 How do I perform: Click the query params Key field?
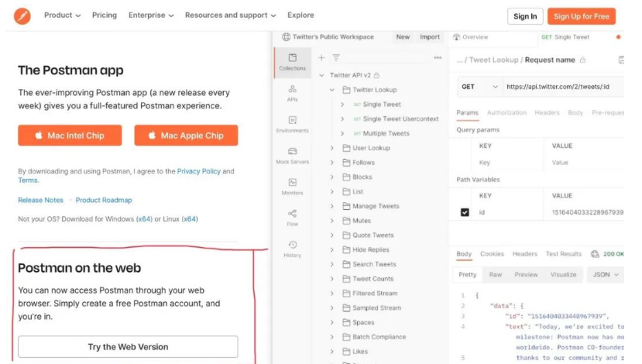pyautogui.click(x=508, y=163)
